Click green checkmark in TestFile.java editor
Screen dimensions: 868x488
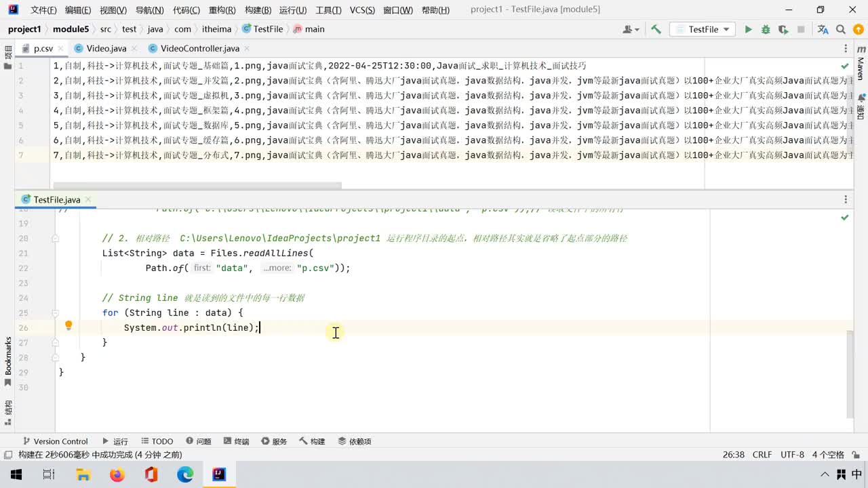click(844, 218)
